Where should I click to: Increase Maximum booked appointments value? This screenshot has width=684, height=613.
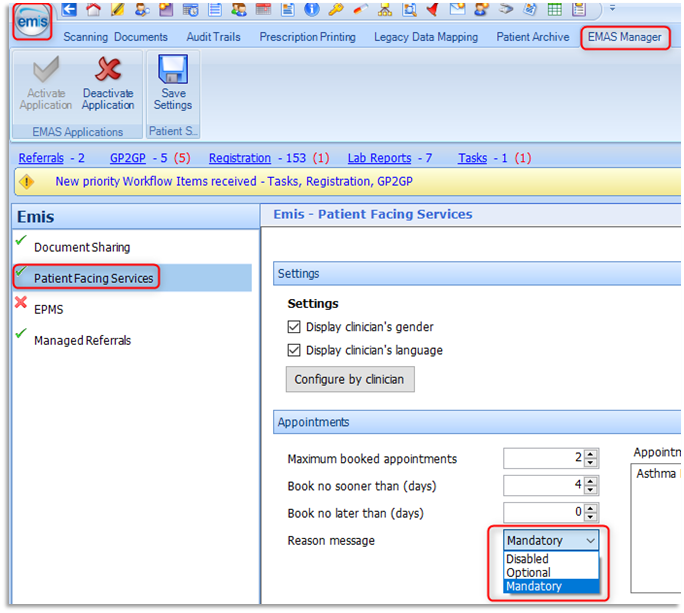tap(590, 454)
